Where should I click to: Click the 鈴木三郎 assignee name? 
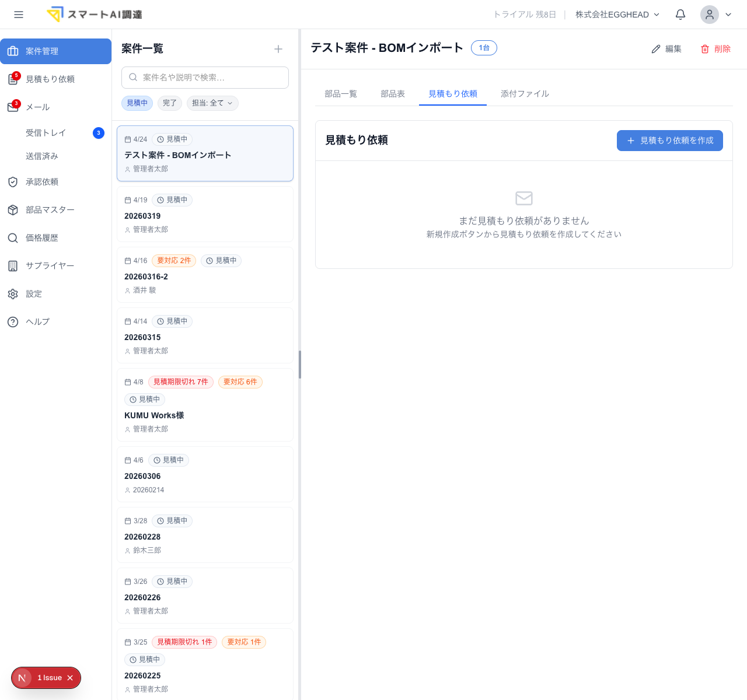coord(147,551)
